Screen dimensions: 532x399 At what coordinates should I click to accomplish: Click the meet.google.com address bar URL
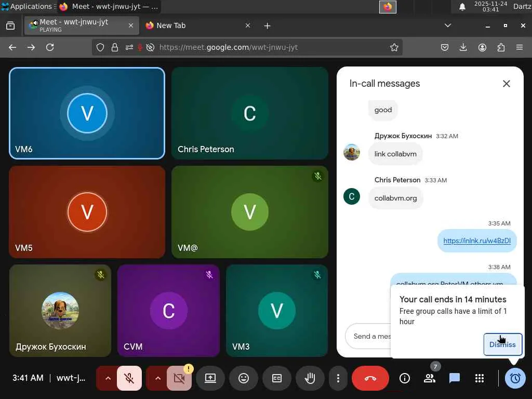229,47
